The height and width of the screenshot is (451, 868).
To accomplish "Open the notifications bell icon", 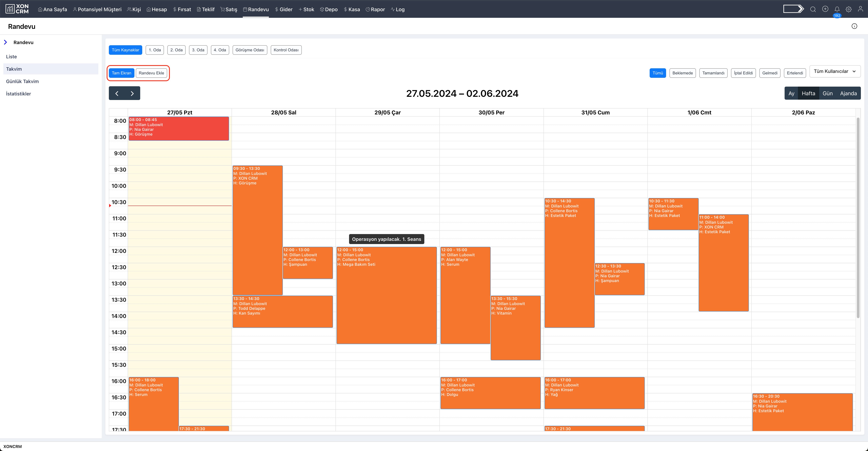I will pos(837,9).
